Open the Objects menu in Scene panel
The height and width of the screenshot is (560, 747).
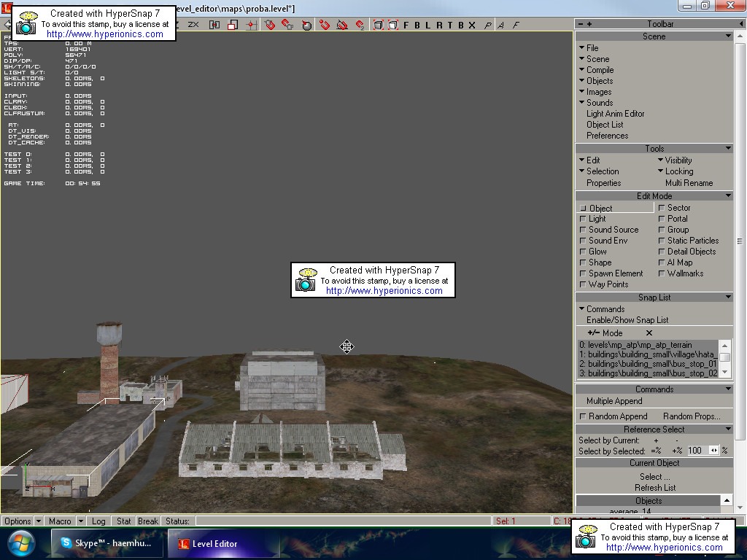tap(596, 81)
